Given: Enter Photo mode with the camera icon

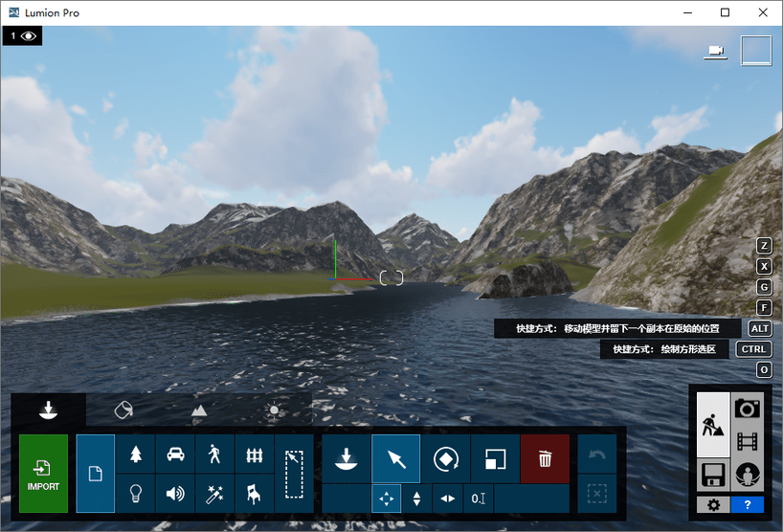Looking at the screenshot, I should point(748,409).
